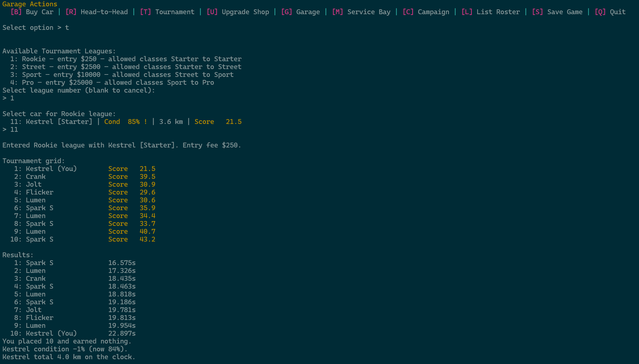
Task: Click the [T] Tournament menu entry
Action: pyautogui.click(x=167, y=12)
